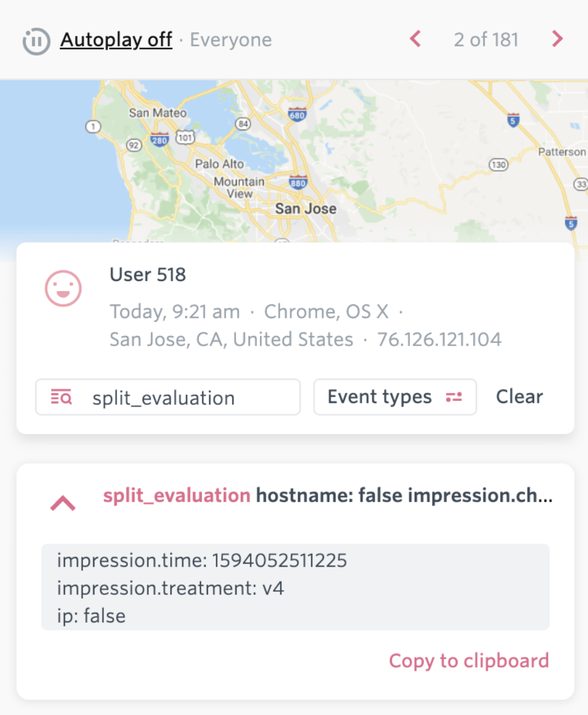Click the Interstate 280 shield on map
Screen dimensions: 588x715
(x=160, y=139)
